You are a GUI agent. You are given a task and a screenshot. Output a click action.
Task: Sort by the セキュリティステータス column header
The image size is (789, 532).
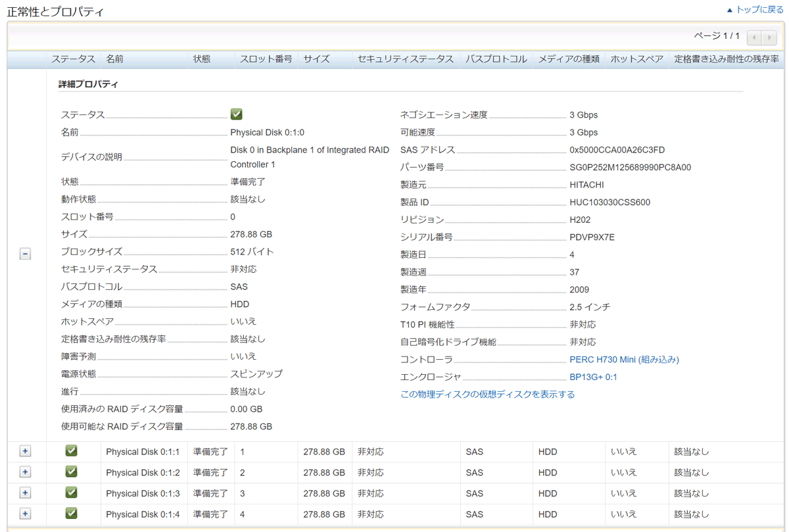click(406, 59)
